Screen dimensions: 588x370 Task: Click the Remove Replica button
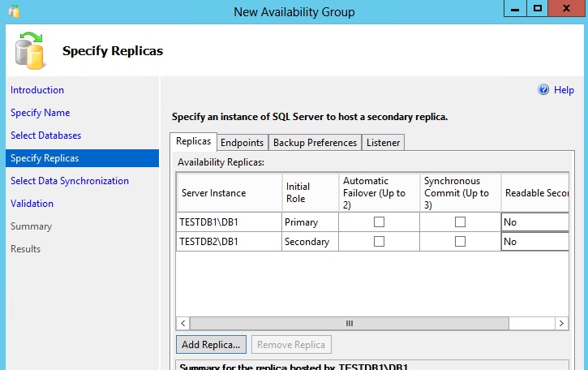click(x=291, y=345)
